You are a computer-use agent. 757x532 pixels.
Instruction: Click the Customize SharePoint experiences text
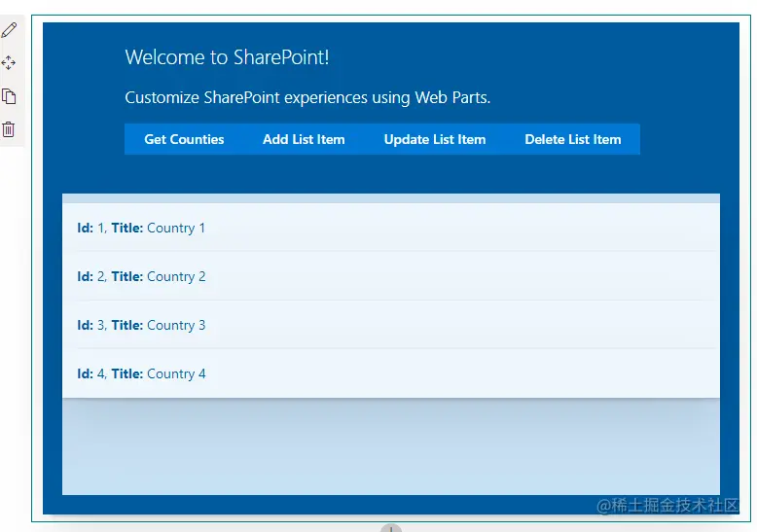click(307, 97)
